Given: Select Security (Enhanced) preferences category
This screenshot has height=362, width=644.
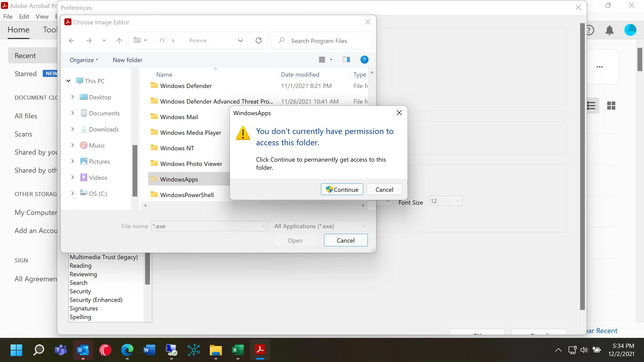Looking at the screenshot, I should pyautogui.click(x=96, y=300).
